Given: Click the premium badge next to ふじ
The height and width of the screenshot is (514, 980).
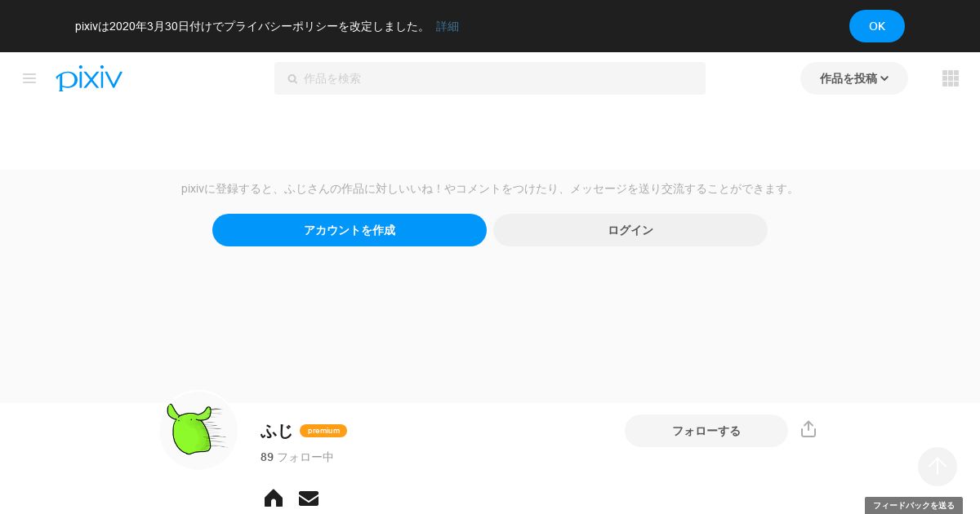Looking at the screenshot, I should pos(323,431).
